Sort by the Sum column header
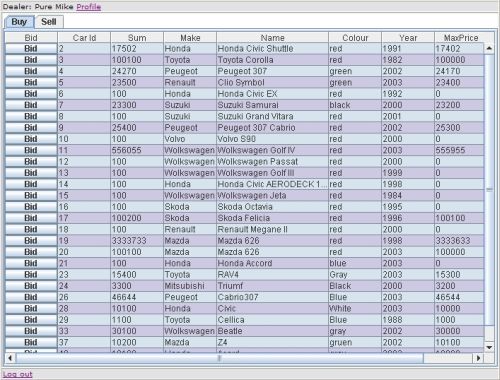 [137, 38]
